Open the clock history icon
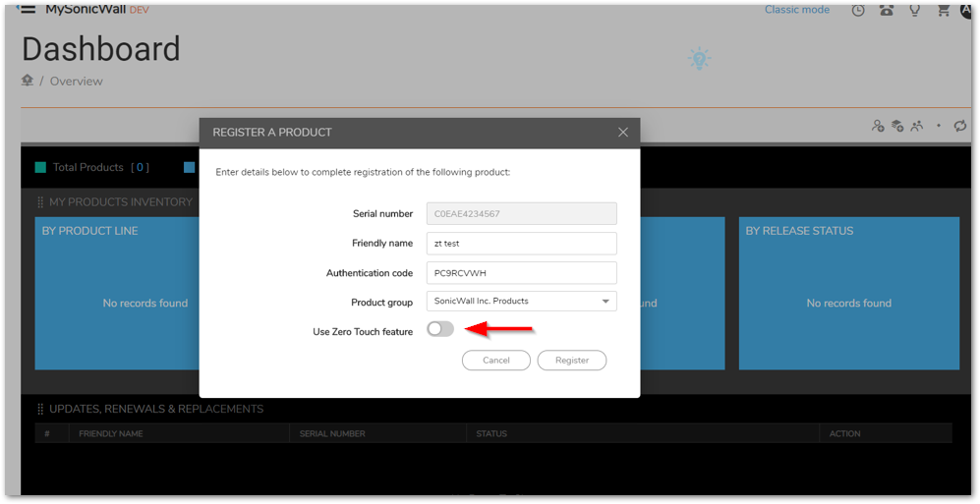 pyautogui.click(x=858, y=10)
